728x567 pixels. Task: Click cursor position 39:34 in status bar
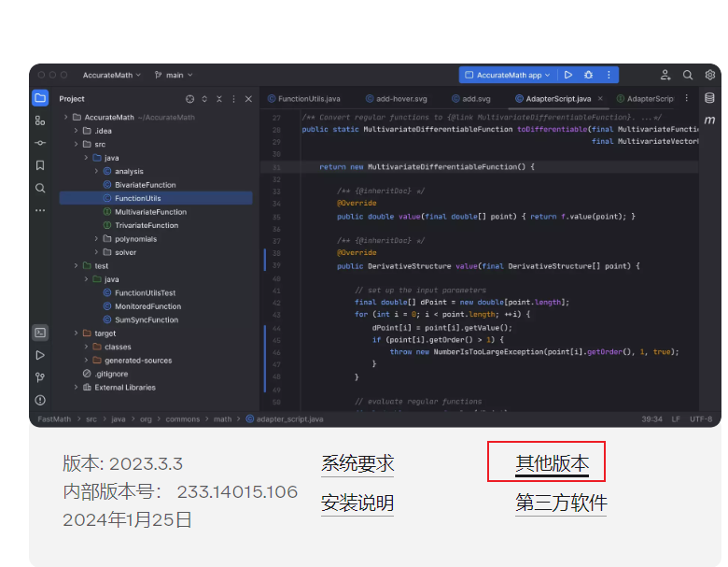[x=651, y=419]
